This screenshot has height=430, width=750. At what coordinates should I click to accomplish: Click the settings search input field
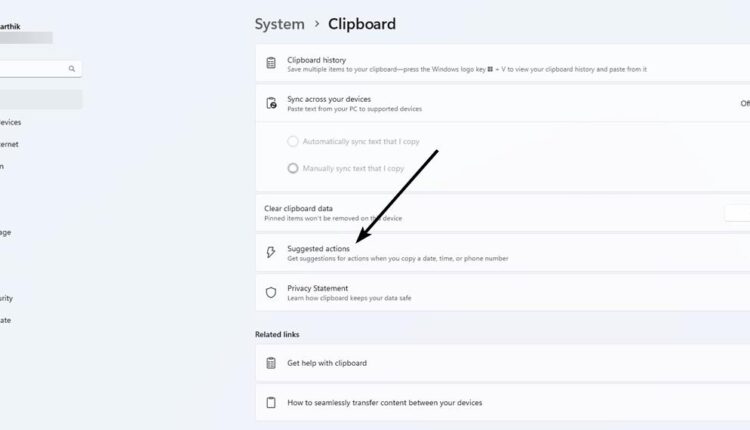click(x=40, y=69)
